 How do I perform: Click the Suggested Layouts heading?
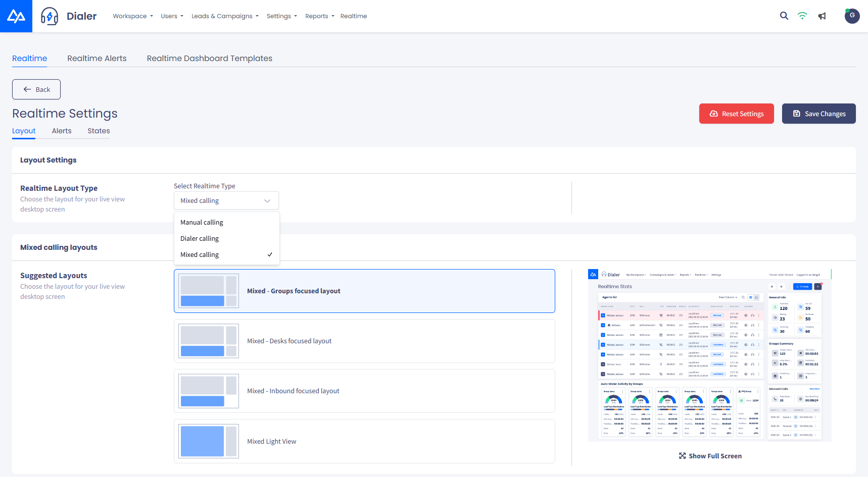tap(54, 276)
